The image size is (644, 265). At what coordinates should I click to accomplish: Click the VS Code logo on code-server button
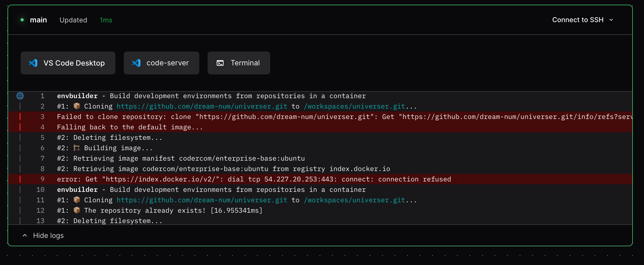click(x=136, y=63)
